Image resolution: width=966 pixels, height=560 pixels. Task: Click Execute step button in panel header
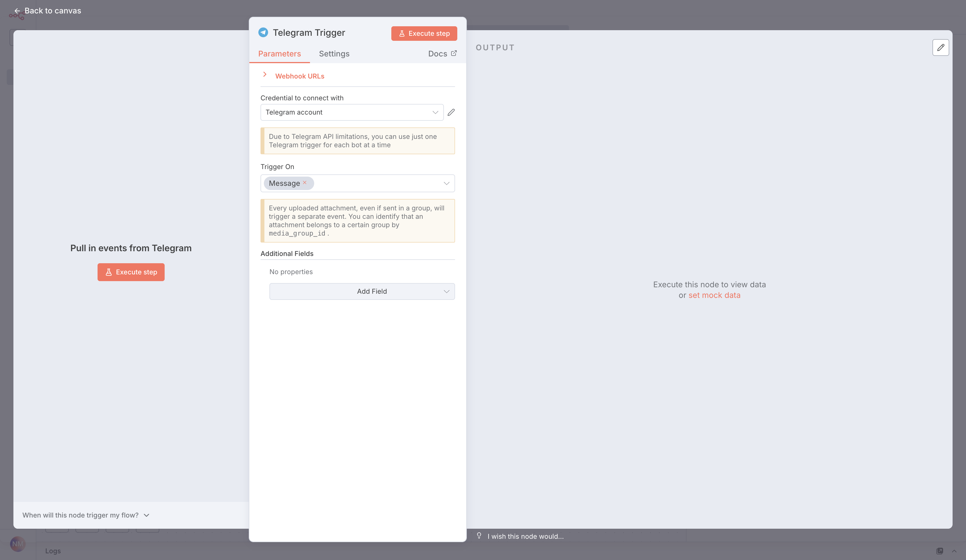(x=424, y=33)
